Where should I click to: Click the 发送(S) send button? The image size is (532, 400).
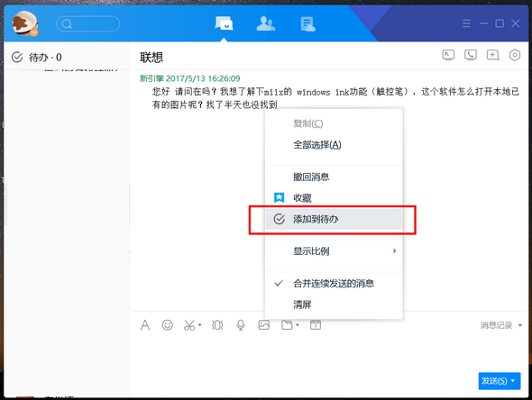[494, 381]
